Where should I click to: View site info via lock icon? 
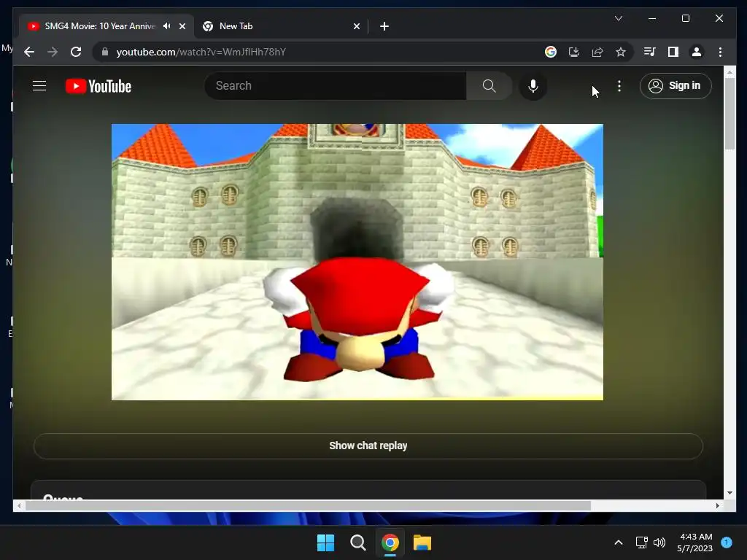click(105, 52)
